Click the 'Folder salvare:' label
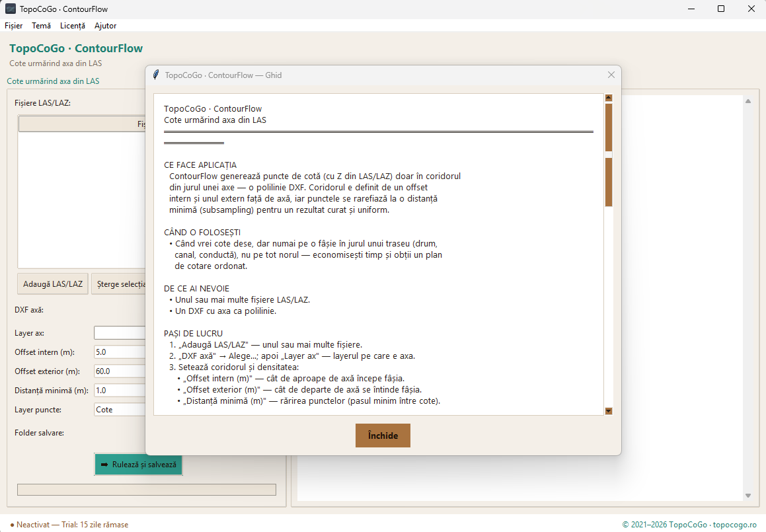 click(x=39, y=433)
